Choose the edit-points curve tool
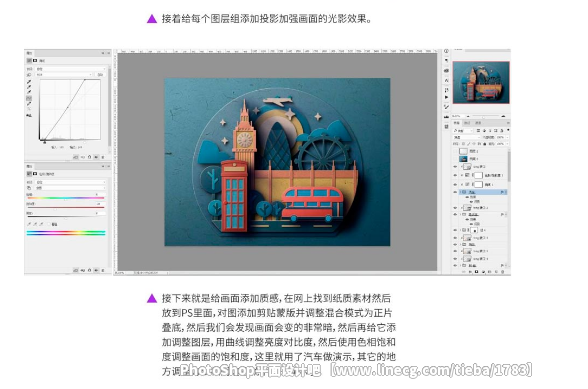588x389 pixels. [x=29, y=98]
